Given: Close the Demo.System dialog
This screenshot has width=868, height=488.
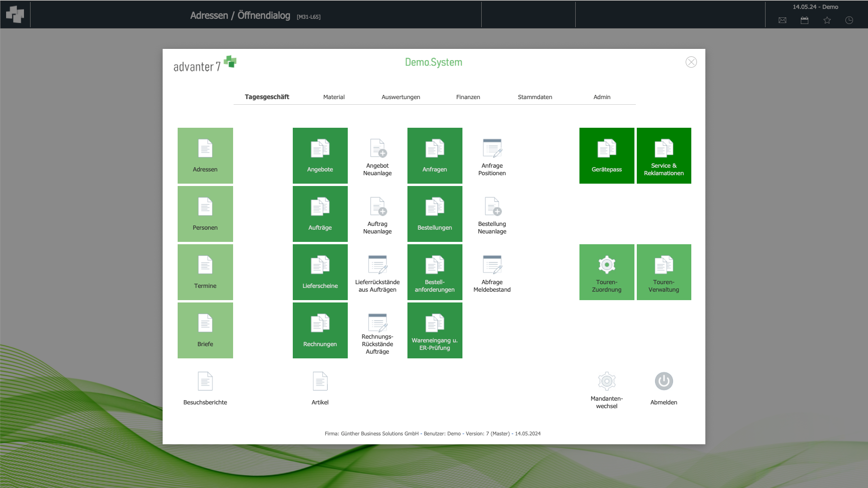Looking at the screenshot, I should pyautogui.click(x=691, y=62).
